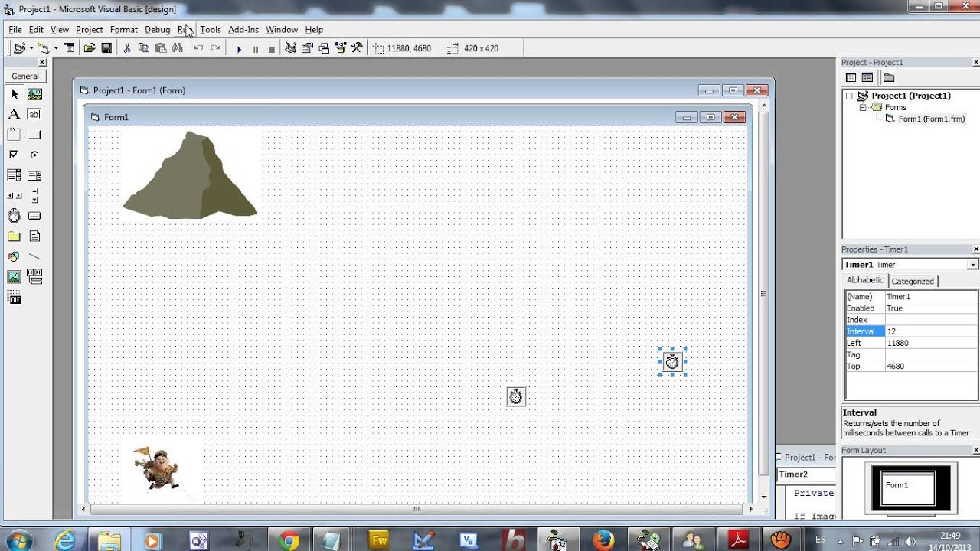The width and height of the screenshot is (980, 551).
Task: Select the Image control tool
Action: tap(14, 277)
